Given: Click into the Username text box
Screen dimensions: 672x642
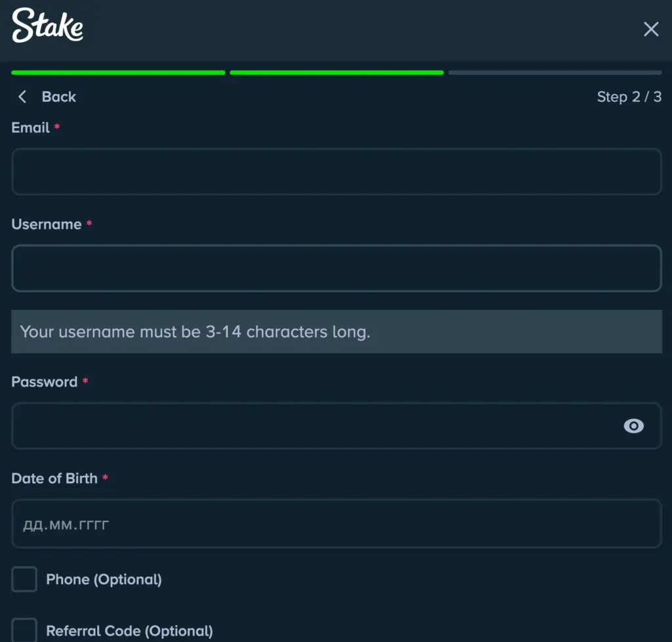Looking at the screenshot, I should click(x=336, y=268).
